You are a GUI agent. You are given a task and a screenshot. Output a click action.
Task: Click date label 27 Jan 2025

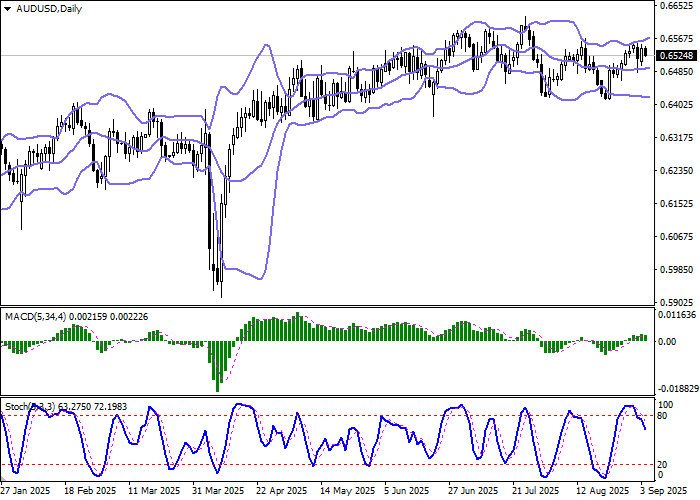(x=26, y=491)
